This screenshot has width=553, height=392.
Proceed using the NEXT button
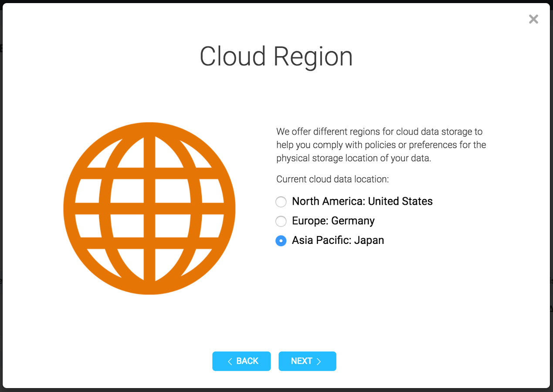tap(307, 361)
